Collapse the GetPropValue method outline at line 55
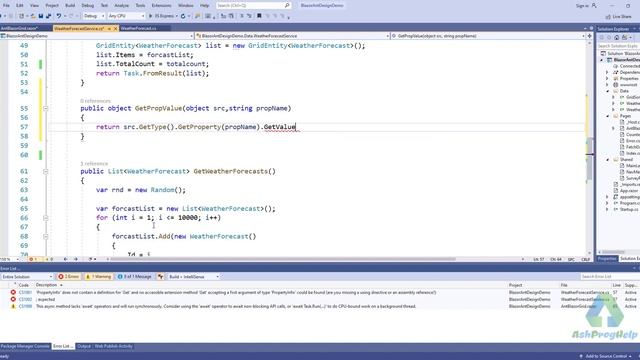Image resolution: width=640 pixels, height=360 pixels. point(46,109)
